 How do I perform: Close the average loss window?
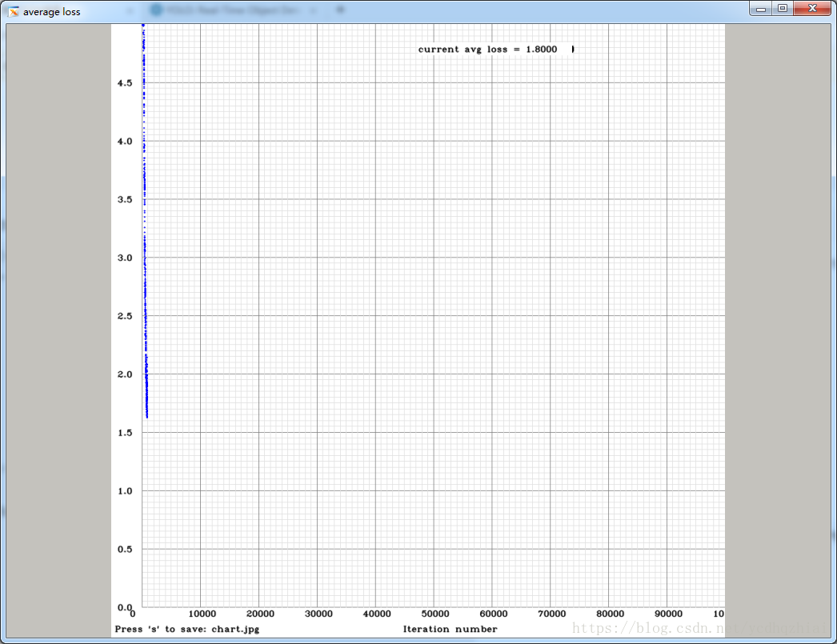812,9
